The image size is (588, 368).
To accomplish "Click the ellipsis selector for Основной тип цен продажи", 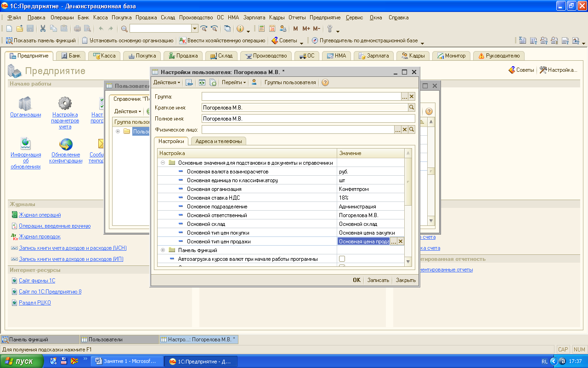I will pyautogui.click(x=393, y=241).
